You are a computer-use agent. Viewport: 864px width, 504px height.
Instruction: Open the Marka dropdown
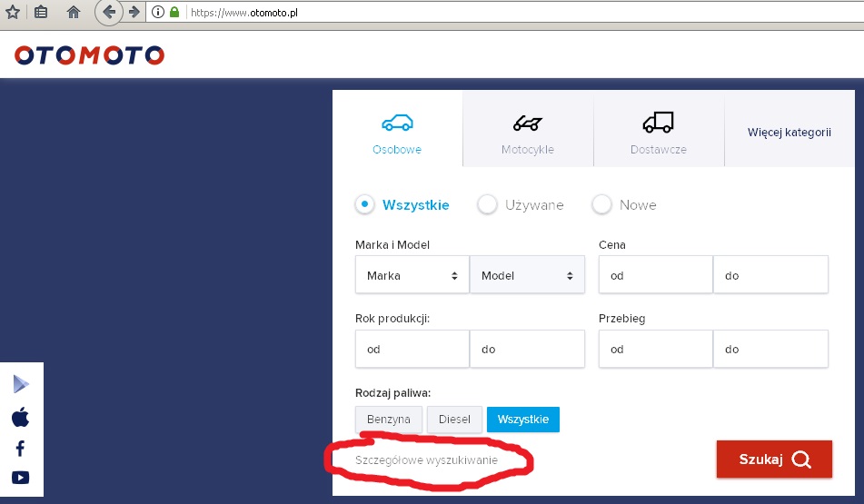tap(412, 274)
